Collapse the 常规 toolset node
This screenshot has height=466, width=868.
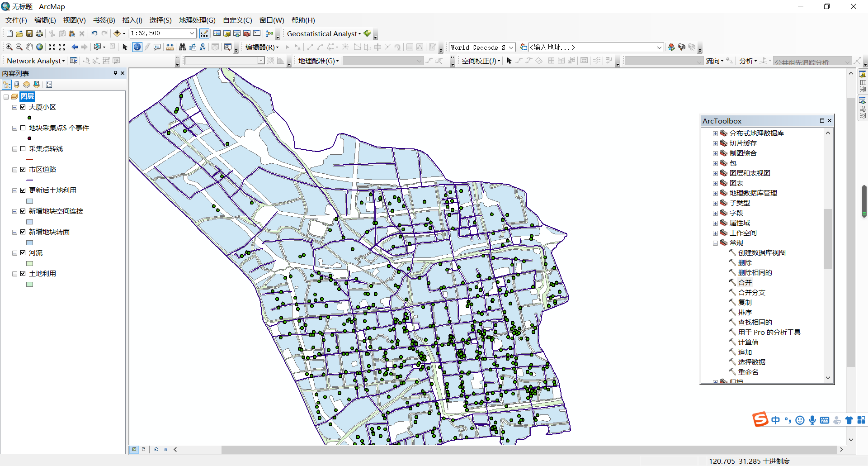tap(715, 243)
